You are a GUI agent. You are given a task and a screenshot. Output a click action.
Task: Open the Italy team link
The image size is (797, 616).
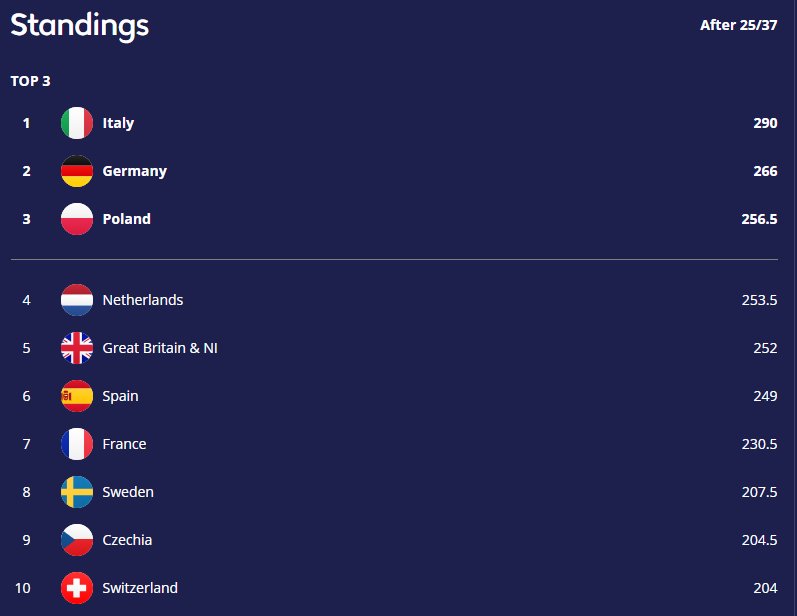point(118,123)
